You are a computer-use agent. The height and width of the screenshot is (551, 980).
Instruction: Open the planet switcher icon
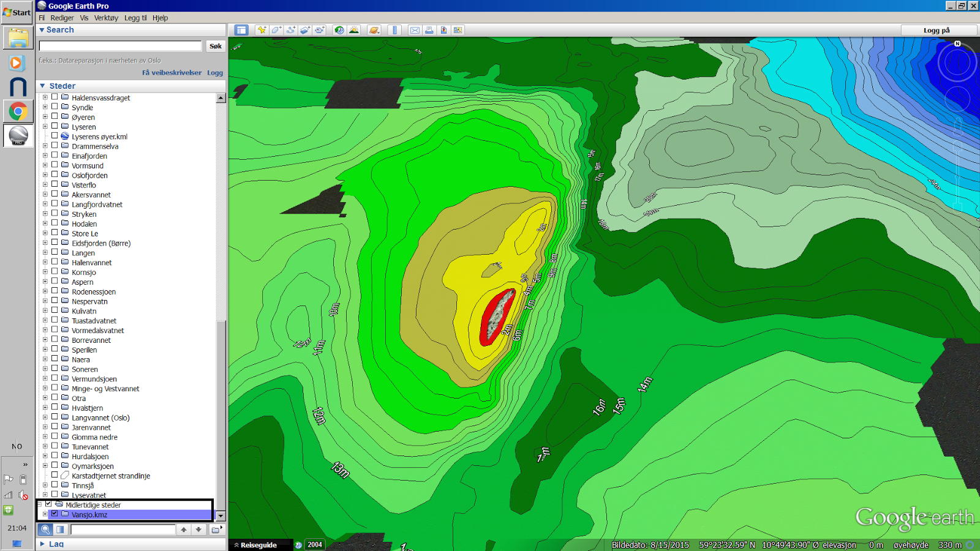[374, 30]
